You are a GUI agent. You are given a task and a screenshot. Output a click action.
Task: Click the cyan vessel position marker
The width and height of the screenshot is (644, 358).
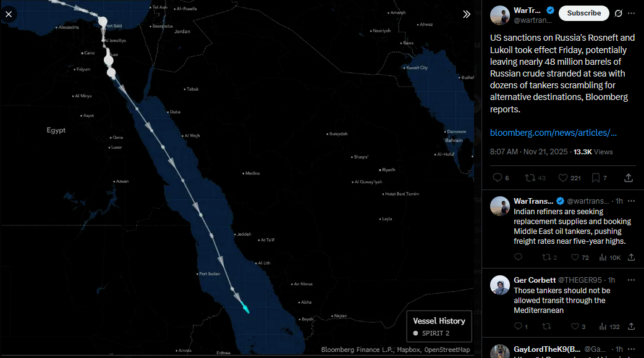pos(245,307)
